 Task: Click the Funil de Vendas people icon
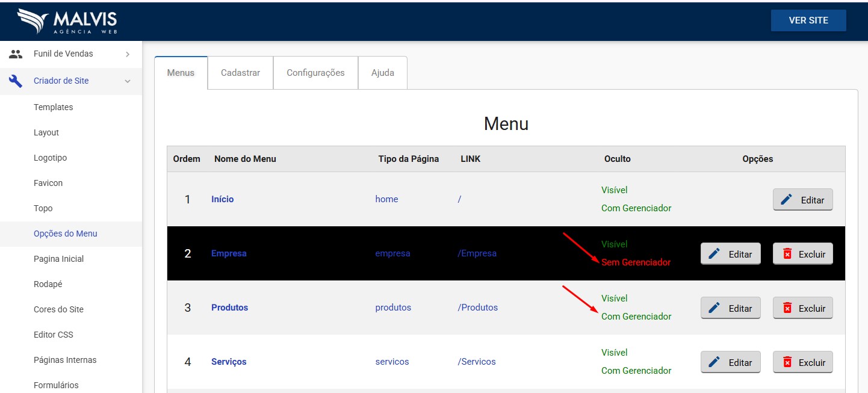(x=16, y=54)
